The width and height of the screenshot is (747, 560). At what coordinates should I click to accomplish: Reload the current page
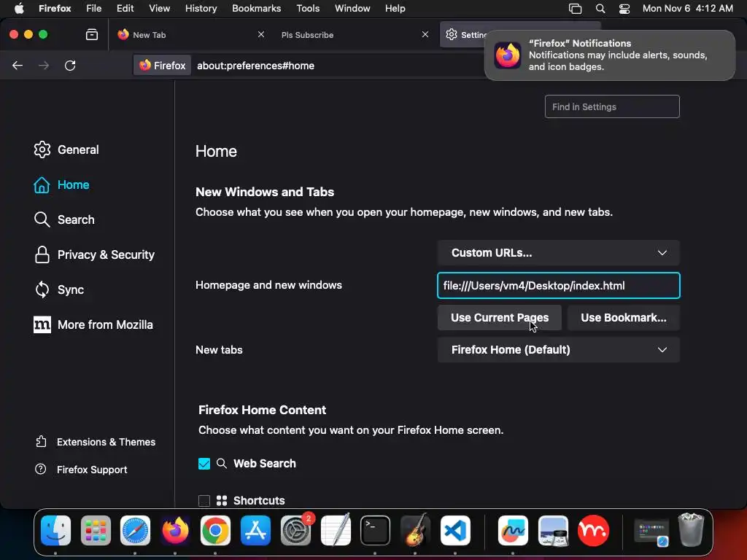(x=70, y=66)
